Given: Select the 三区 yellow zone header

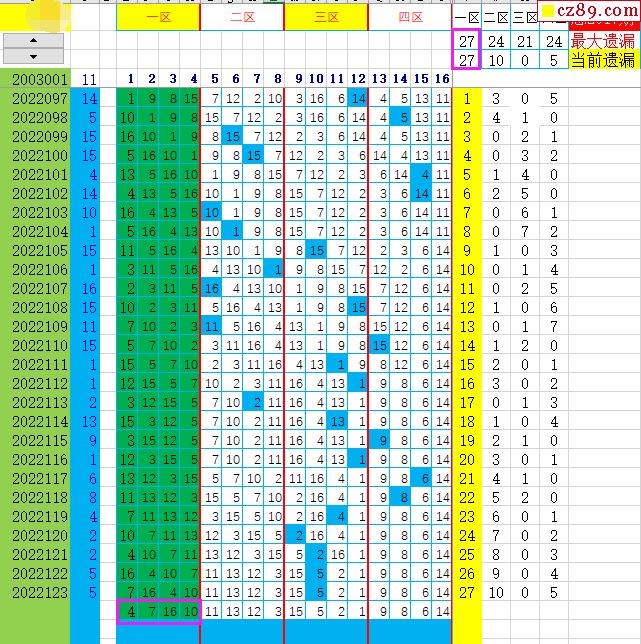Looking at the screenshot, I should click(326, 18).
